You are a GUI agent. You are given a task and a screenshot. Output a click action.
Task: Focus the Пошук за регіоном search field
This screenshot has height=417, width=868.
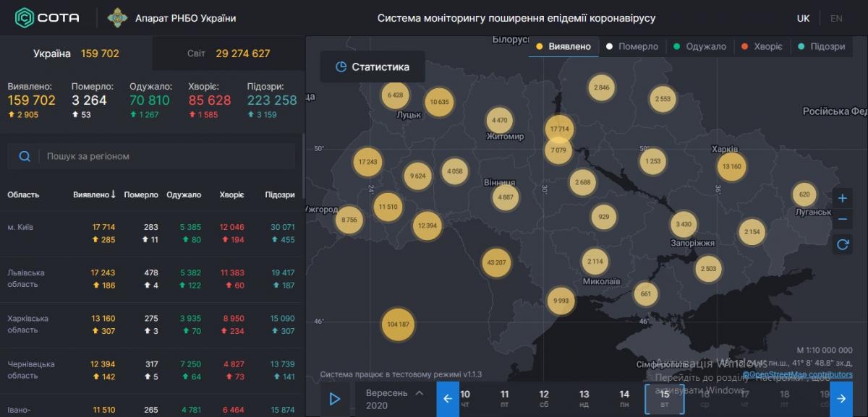(x=151, y=156)
